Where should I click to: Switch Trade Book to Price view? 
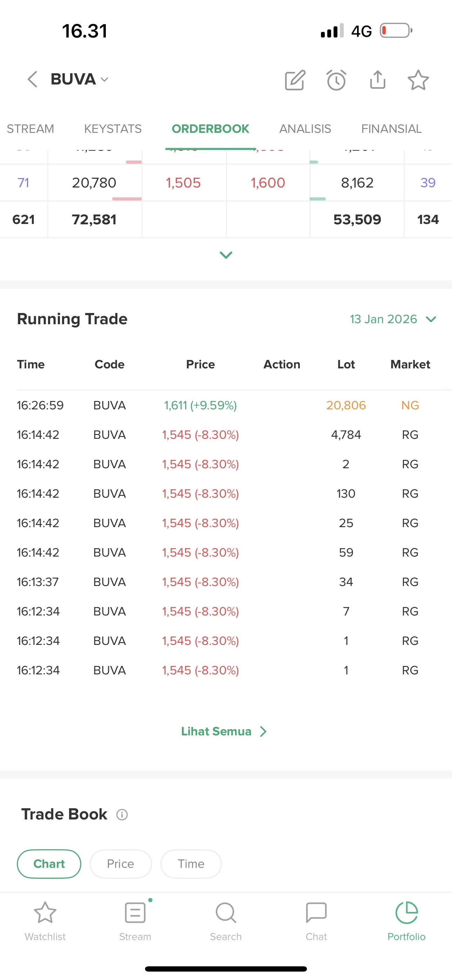tap(121, 864)
